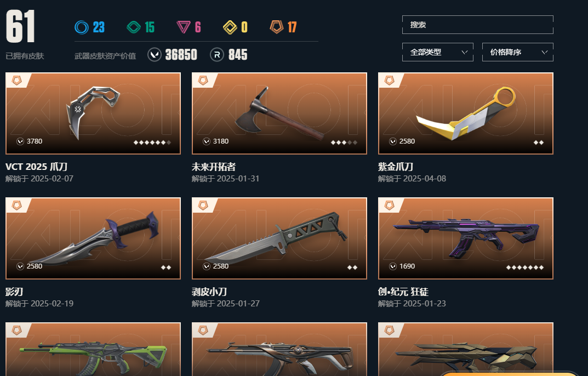Click the 搜索 search input field

(477, 25)
